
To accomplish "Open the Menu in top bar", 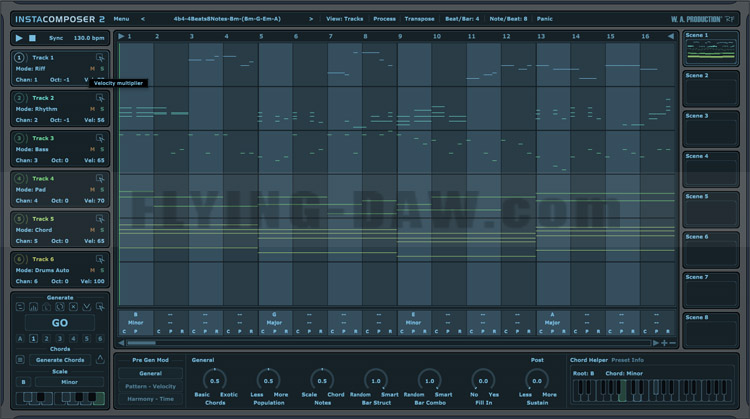I will (x=121, y=19).
